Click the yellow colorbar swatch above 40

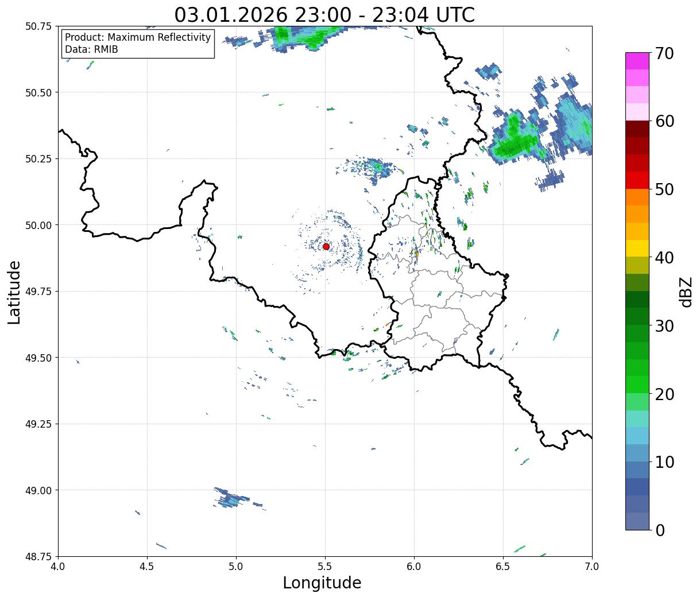(x=637, y=248)
